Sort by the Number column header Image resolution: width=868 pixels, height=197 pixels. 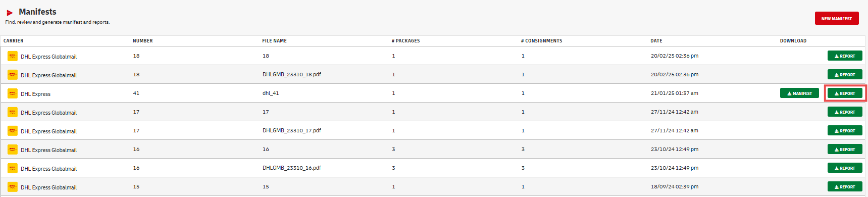[x=143, y=41]
